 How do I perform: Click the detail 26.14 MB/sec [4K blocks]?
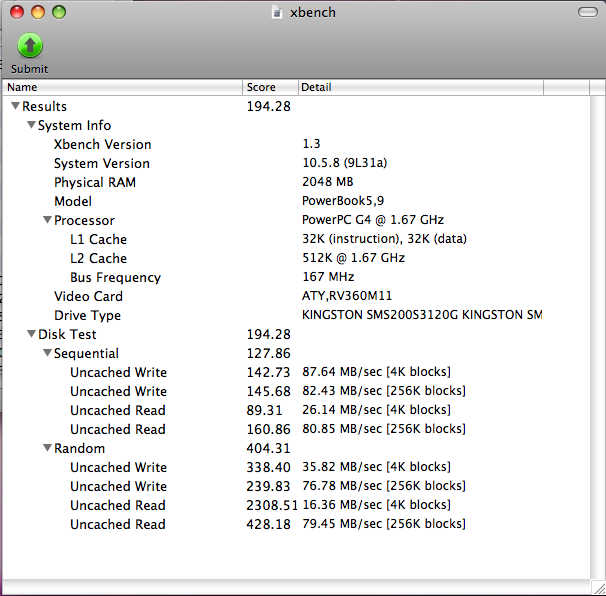coord(376,410)
